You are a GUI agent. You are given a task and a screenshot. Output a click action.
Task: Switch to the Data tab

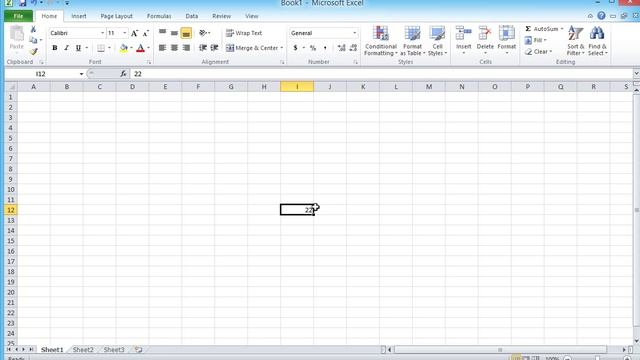point(191,16)
